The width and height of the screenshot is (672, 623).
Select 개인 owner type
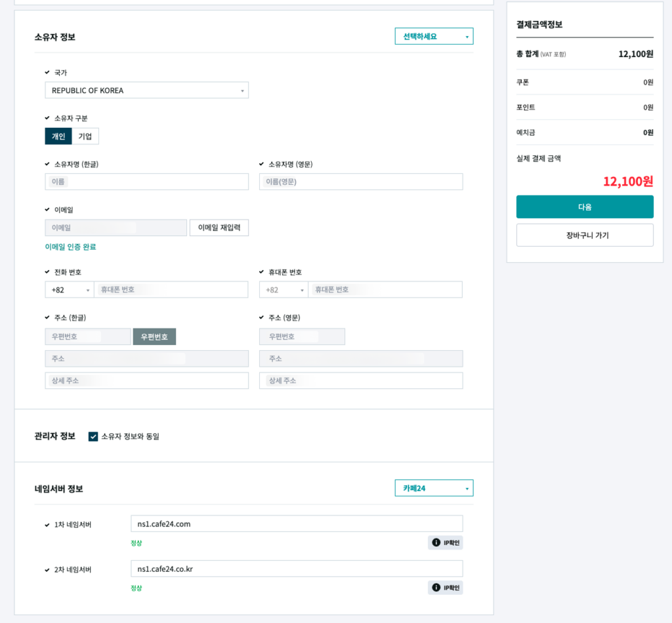[58, 136]
